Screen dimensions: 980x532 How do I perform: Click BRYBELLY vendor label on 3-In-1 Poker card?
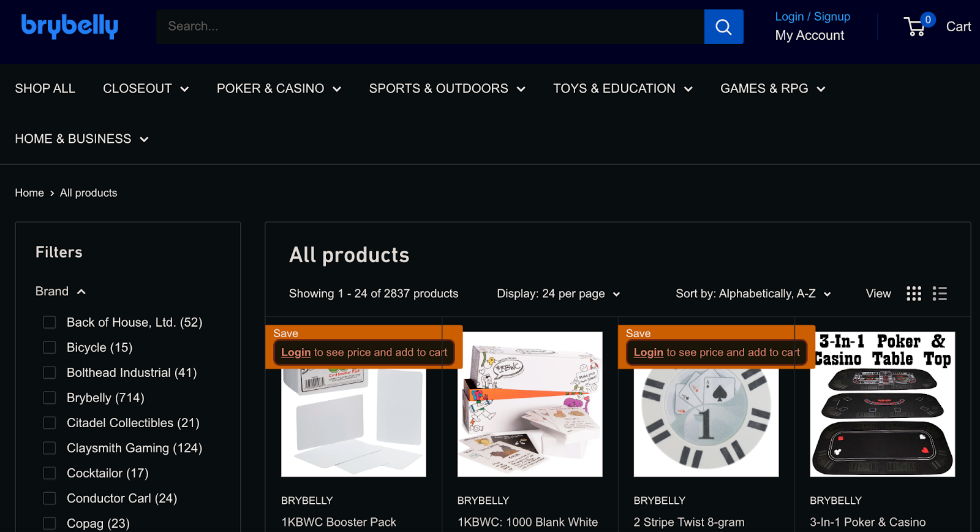(835, 501)
